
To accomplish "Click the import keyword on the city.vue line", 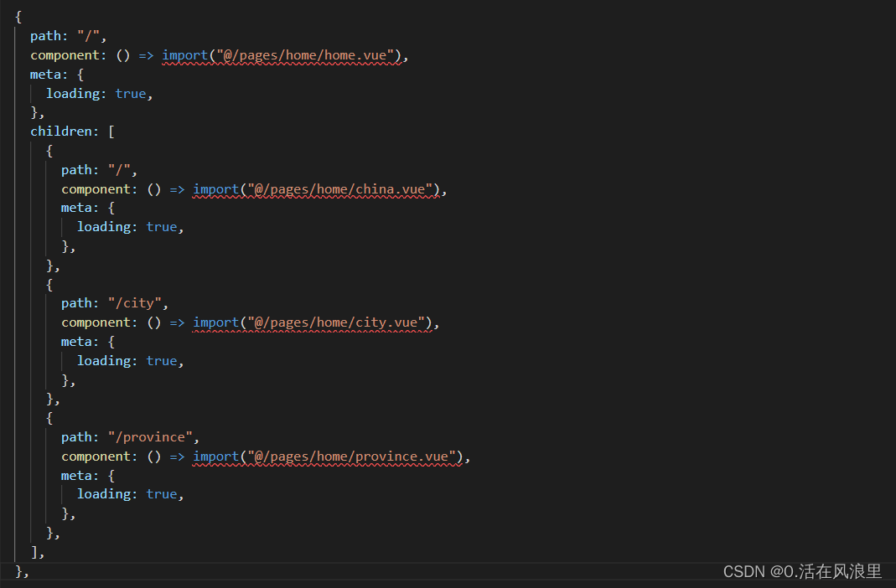I will pyautogui.click(x=216, y=323).
